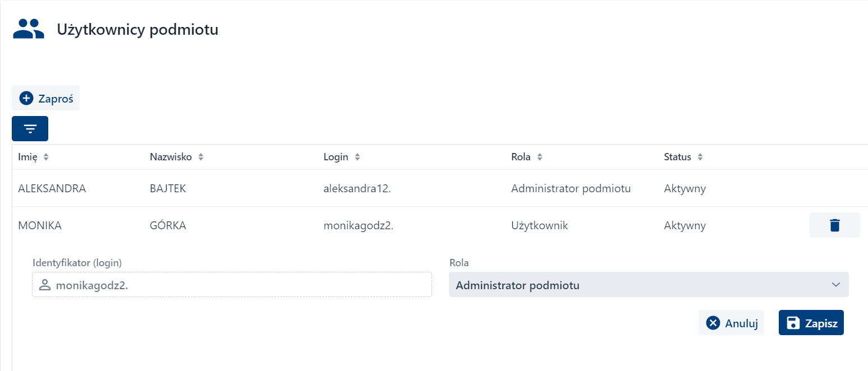Click the users group icon in header
Viewport: 868px width, 371px height.
pyautogui.click(x=29, y=29)
